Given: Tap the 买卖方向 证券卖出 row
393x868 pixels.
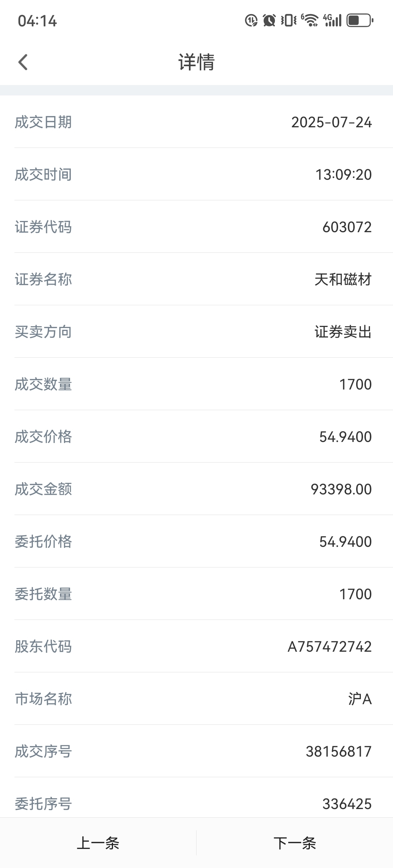Looking at the screenshot, I should (x=196, y=332).
